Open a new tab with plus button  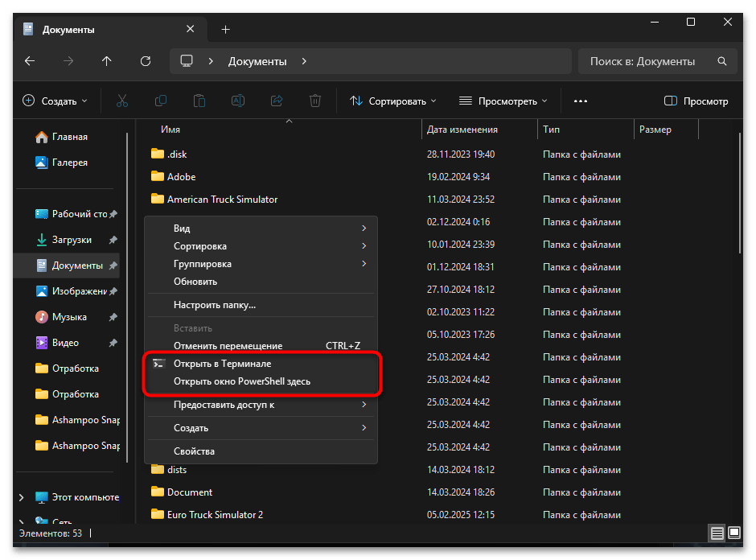click(x=225, y=30)
